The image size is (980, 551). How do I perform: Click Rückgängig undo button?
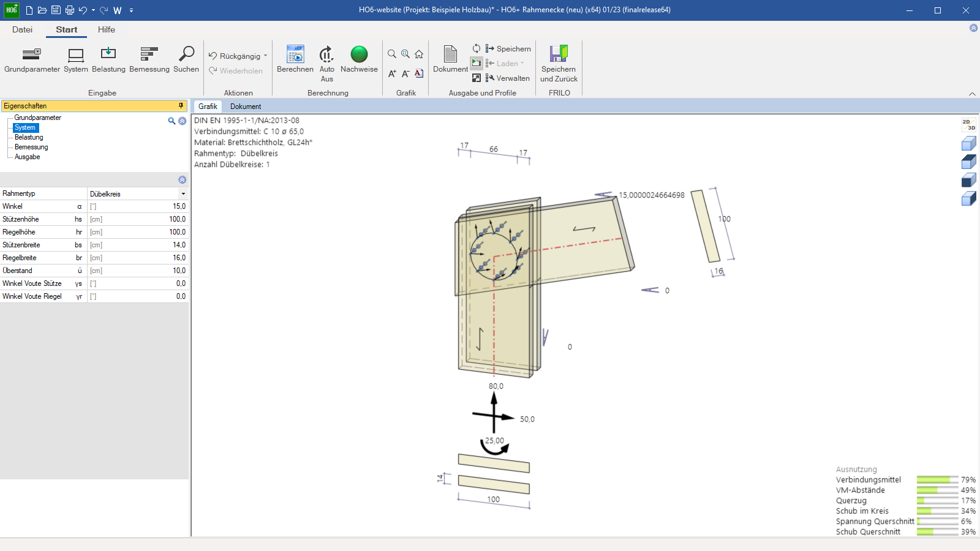pyautogui.click(x=235, y=56)
